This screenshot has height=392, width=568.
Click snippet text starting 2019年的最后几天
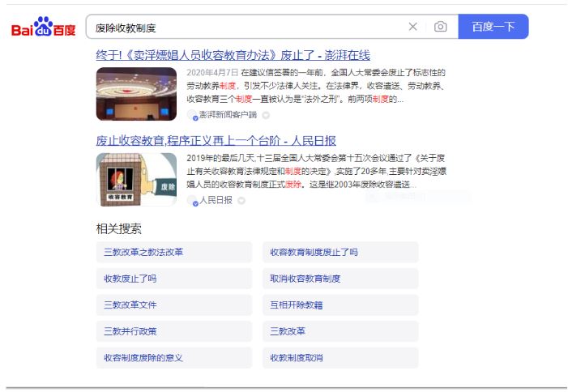point(316,171)
